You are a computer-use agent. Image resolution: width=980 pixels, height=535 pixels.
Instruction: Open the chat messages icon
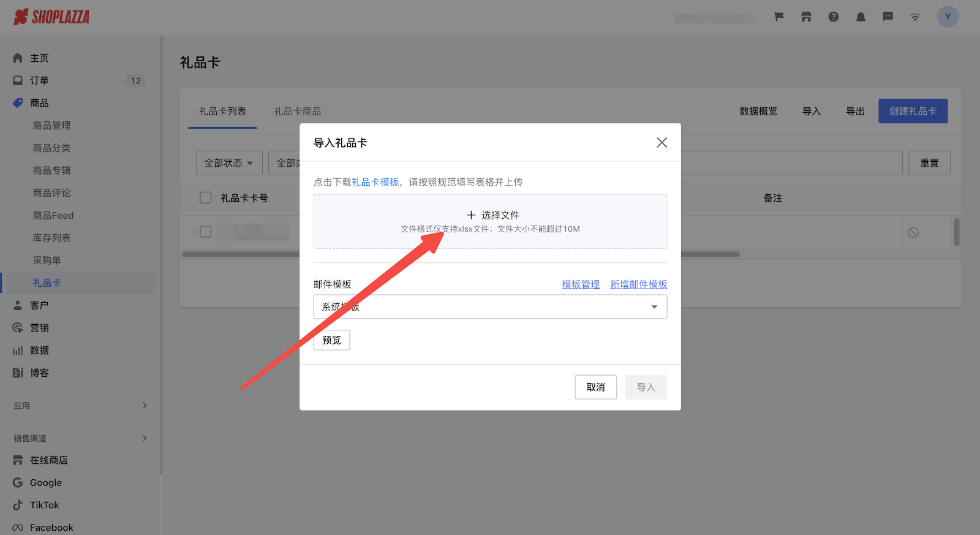tap(888, 17)
